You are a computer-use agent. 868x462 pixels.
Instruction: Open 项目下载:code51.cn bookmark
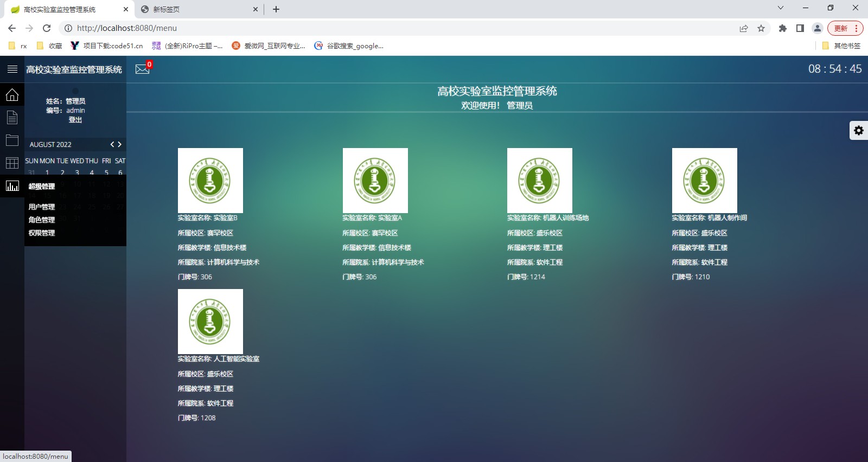point(107,46)
